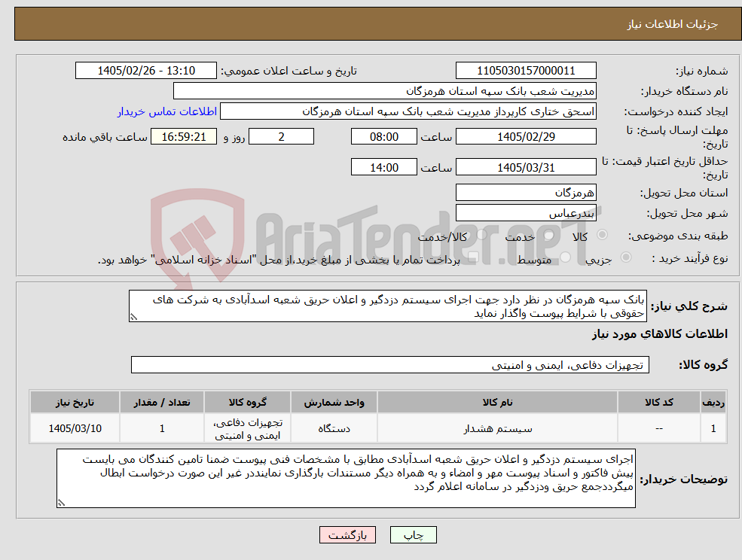
Task: Click the طبقه بندی موضوعی label
Action: (678, 236)
